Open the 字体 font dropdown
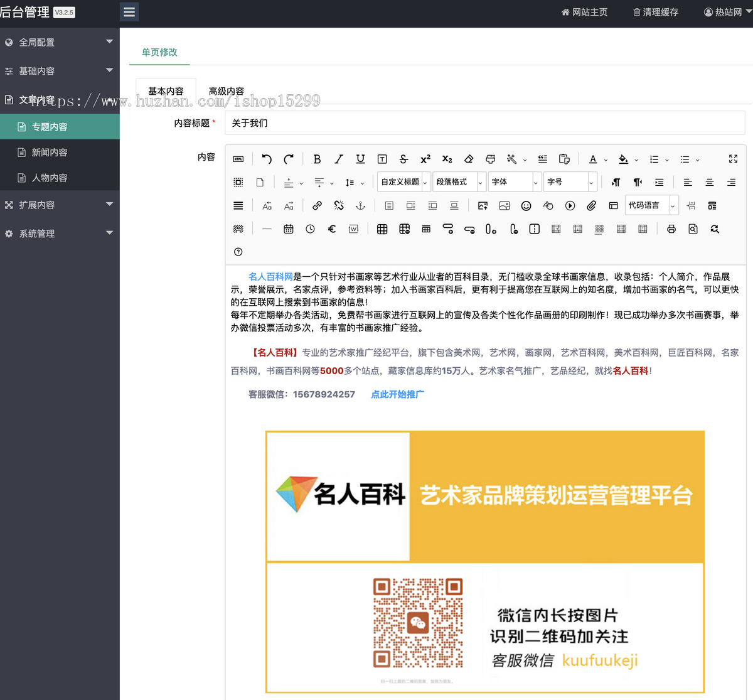The height and width of the screenshot is (700, 753). 514,182
